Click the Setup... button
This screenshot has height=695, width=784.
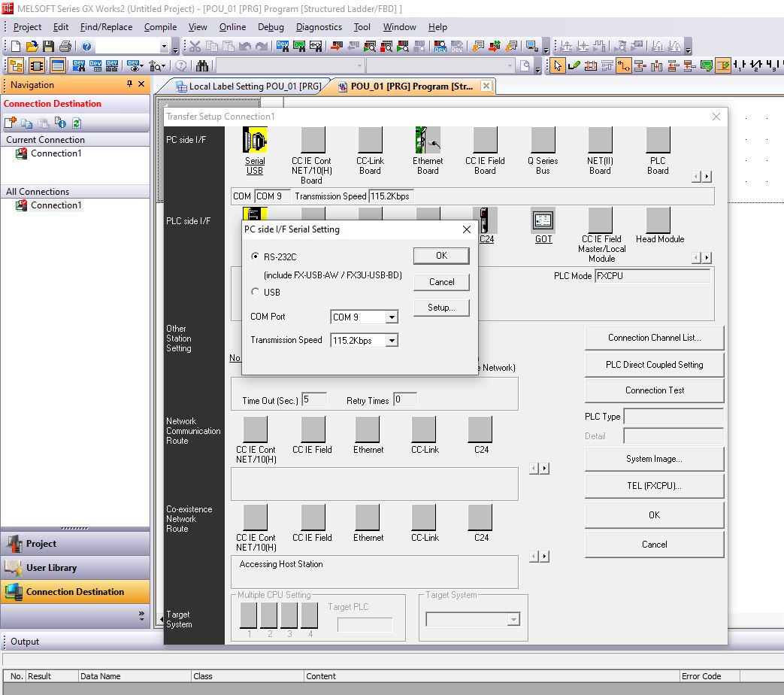coord(441,308)
